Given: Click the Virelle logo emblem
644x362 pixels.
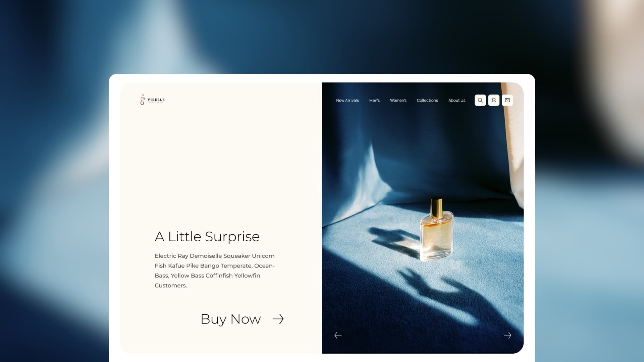Looking at the screenshot, I should [143, 100].
